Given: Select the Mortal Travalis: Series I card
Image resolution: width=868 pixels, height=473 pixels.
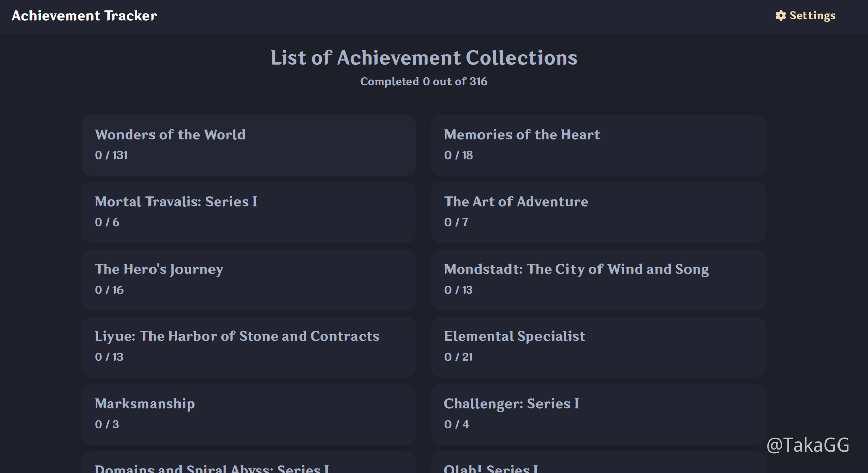Looking at the screenshot, I should pos(249,212).
